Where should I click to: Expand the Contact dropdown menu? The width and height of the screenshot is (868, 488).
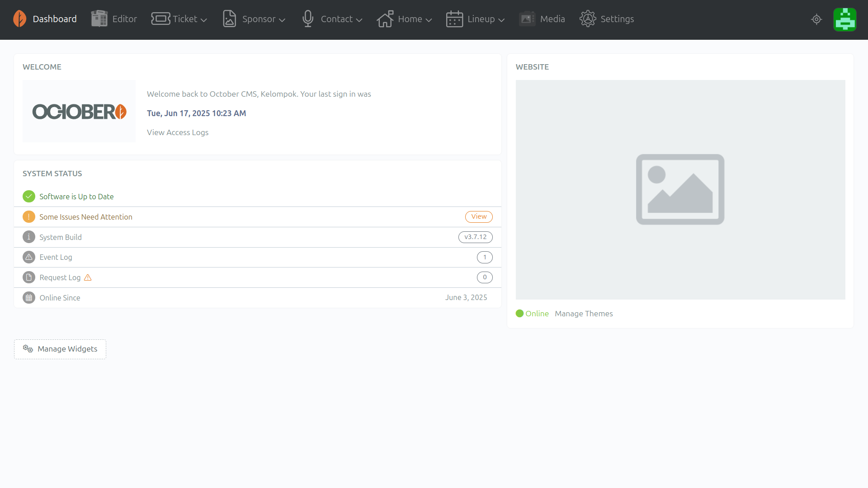(359, 20)
